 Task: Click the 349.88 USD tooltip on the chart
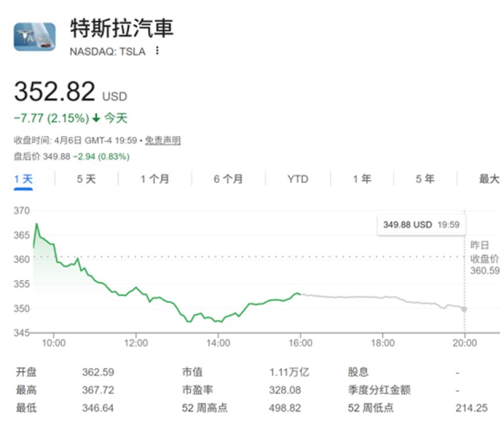[421, 224]
